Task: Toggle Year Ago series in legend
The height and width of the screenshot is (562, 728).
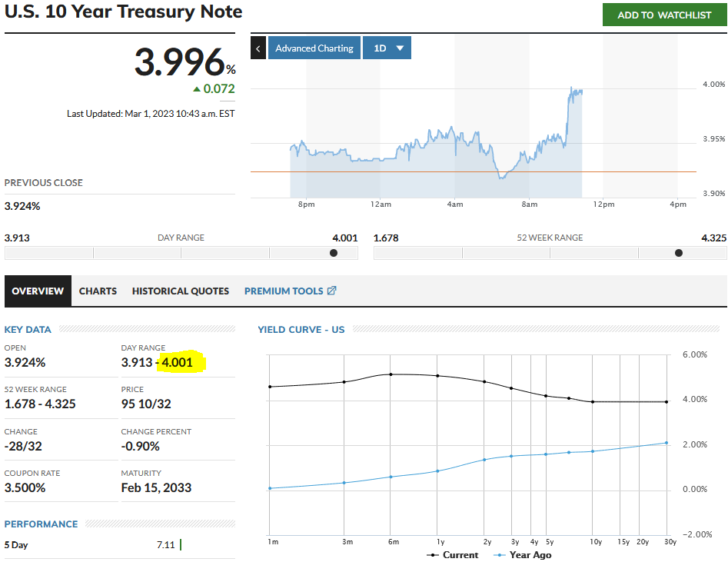Action: click(x=522, y=555)
